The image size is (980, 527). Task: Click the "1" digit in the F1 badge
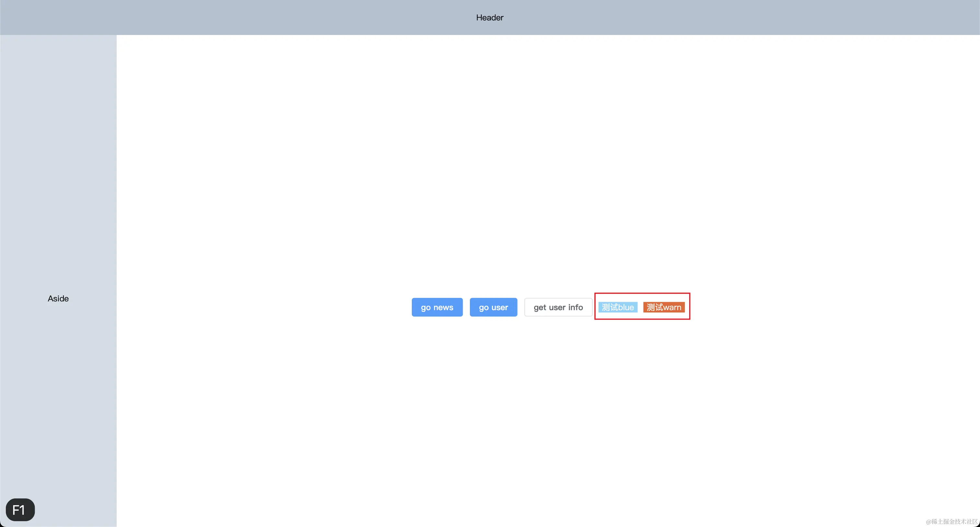click(22, 510)
